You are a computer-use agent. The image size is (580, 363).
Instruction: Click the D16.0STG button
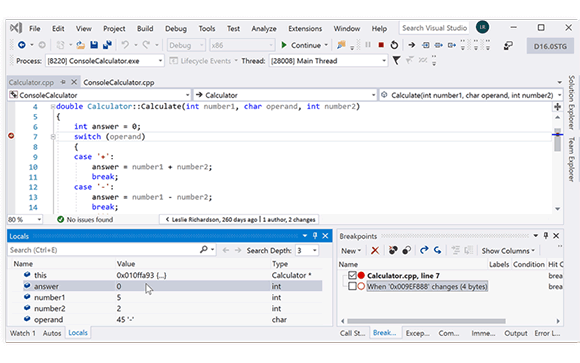(x=550, y=46)
